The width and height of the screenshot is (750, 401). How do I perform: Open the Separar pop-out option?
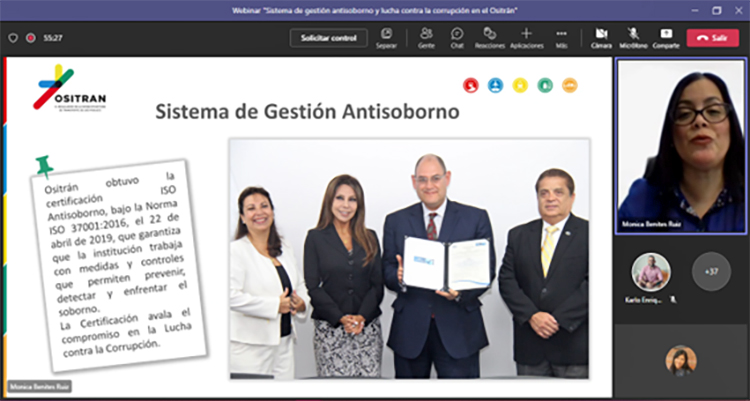click(386, 38)
